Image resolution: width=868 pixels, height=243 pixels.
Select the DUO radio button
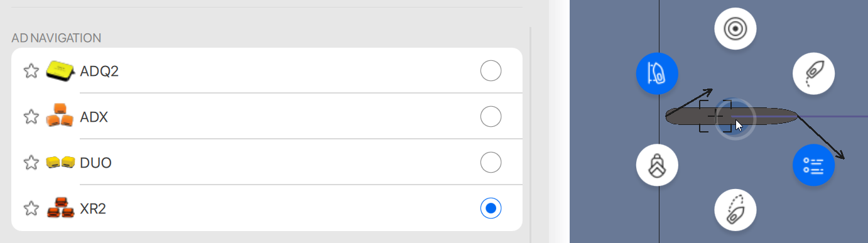(491, 163)
